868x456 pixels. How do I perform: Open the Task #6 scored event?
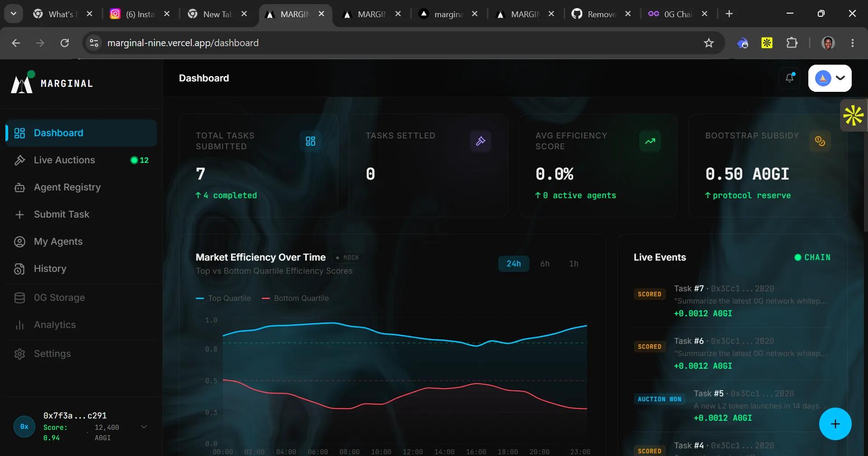coord(732,353)
